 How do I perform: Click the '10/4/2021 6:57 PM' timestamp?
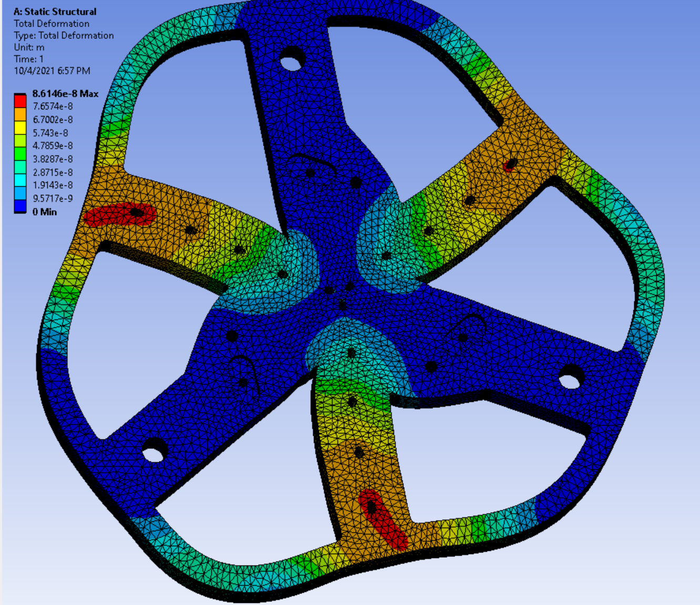[x=52, y=71]
